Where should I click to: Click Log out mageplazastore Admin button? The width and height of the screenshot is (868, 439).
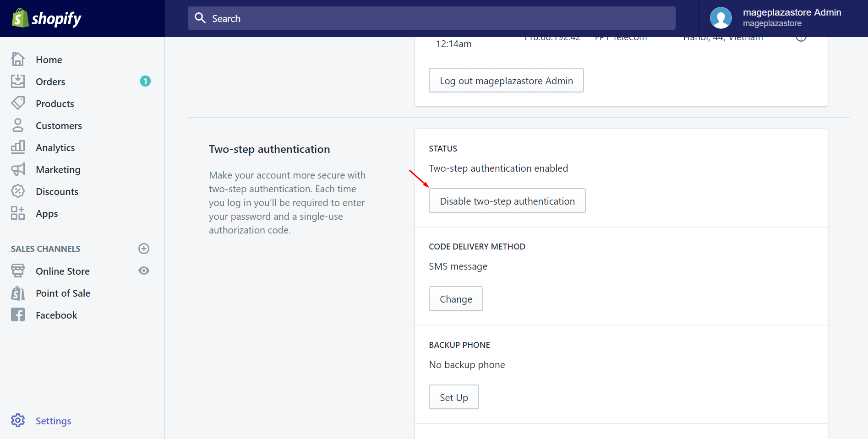point(506,80)
